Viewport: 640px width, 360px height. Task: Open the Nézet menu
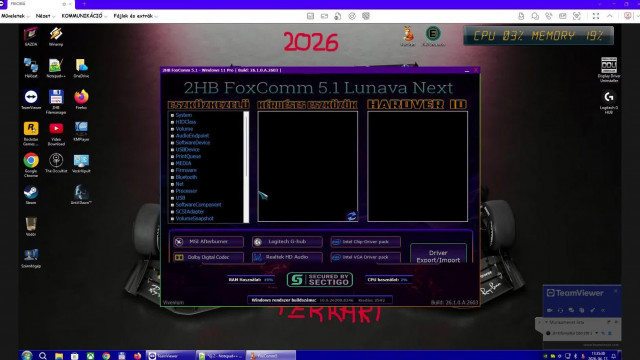click(45, 16)
